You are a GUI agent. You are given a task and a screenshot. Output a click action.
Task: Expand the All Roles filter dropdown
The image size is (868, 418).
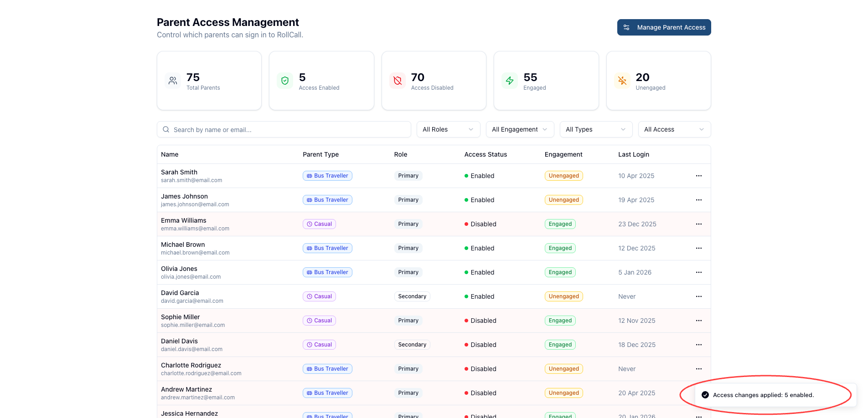448,129
